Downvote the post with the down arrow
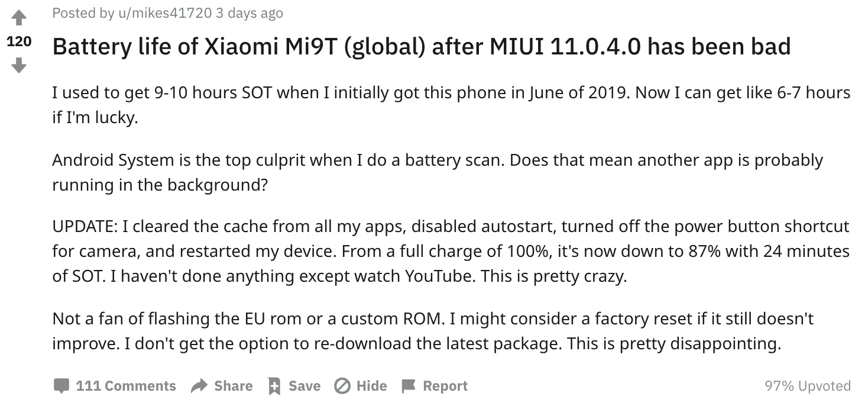868x412 pixels. [x=19, y=65]
